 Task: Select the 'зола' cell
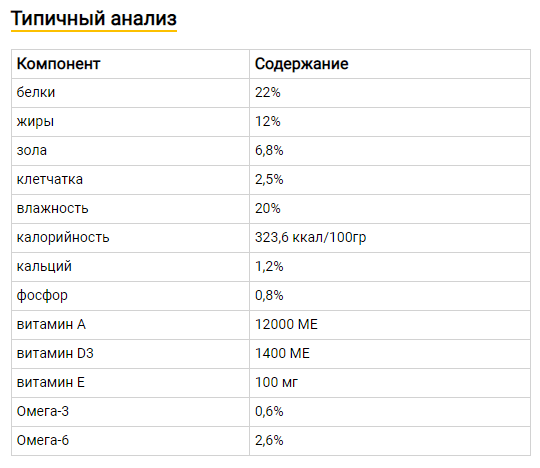pos(131,150)
